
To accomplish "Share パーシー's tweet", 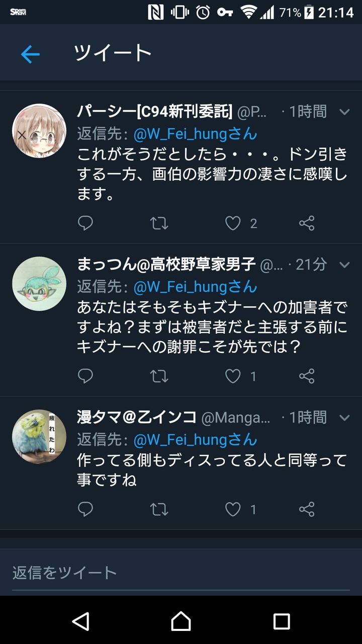I will [x=307, y=223].
